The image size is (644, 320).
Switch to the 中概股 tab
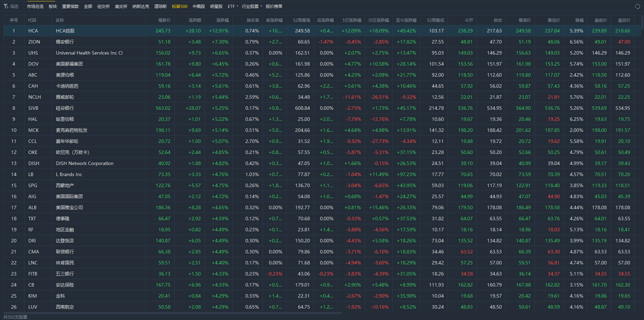point(199,6)
